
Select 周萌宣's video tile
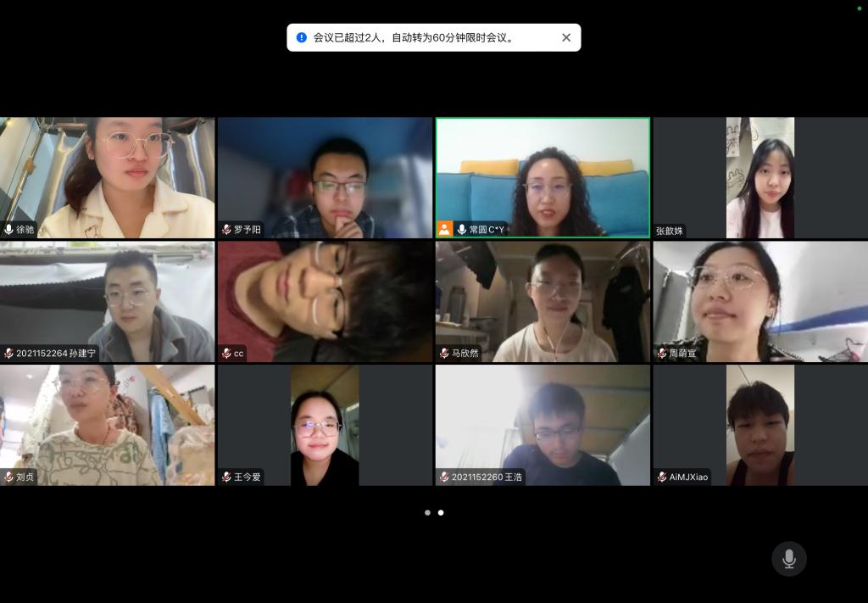point(760,302)
